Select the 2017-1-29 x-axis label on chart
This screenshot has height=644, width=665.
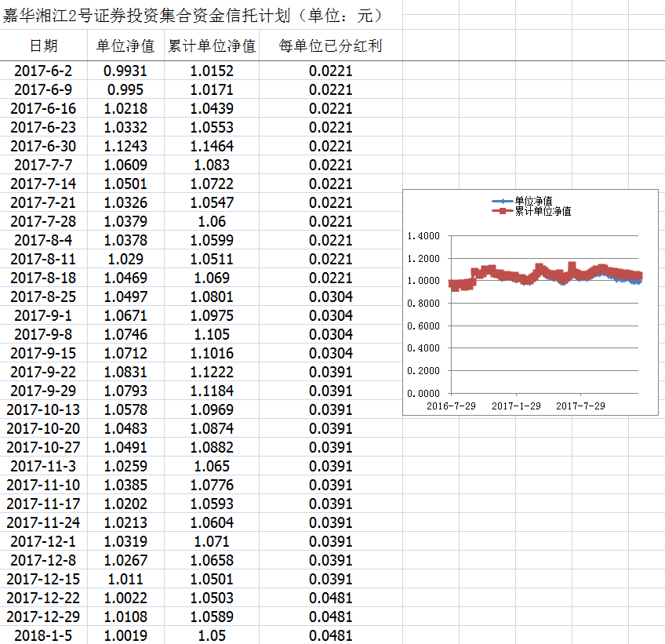(516, 406)
